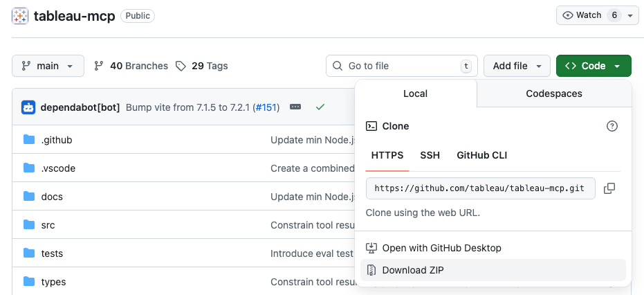
Task: Click the Download ZIP file icon
Action: click(x=371, y=270)
